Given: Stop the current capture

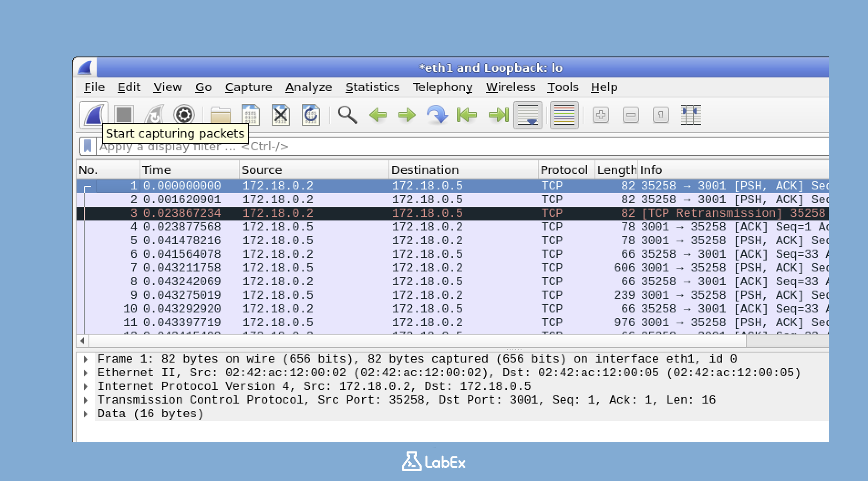Looking at the screenshot, I should [124, 115].
